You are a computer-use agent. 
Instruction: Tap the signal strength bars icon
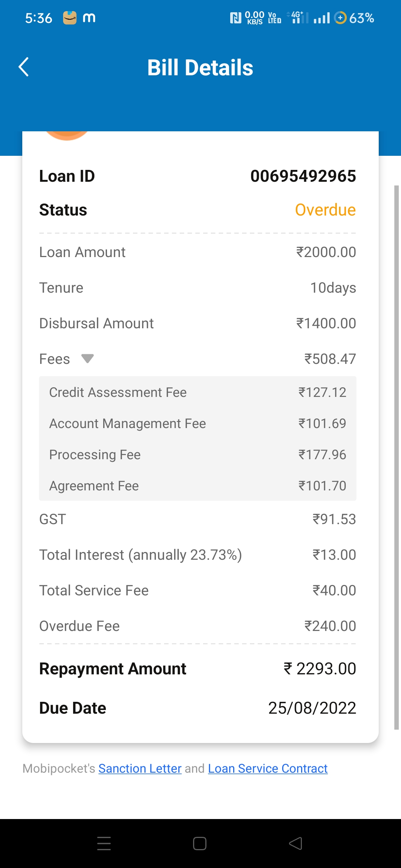click(322, 18)
